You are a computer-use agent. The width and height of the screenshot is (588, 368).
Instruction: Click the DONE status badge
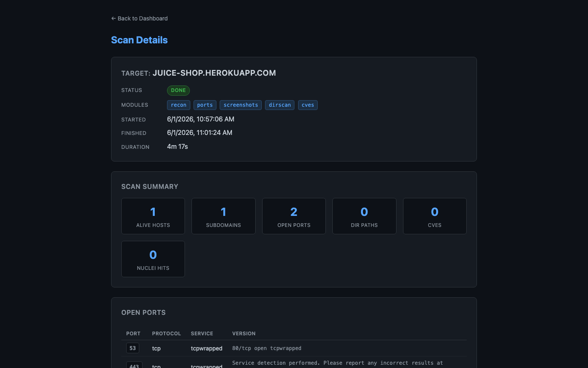pos(178,90)
